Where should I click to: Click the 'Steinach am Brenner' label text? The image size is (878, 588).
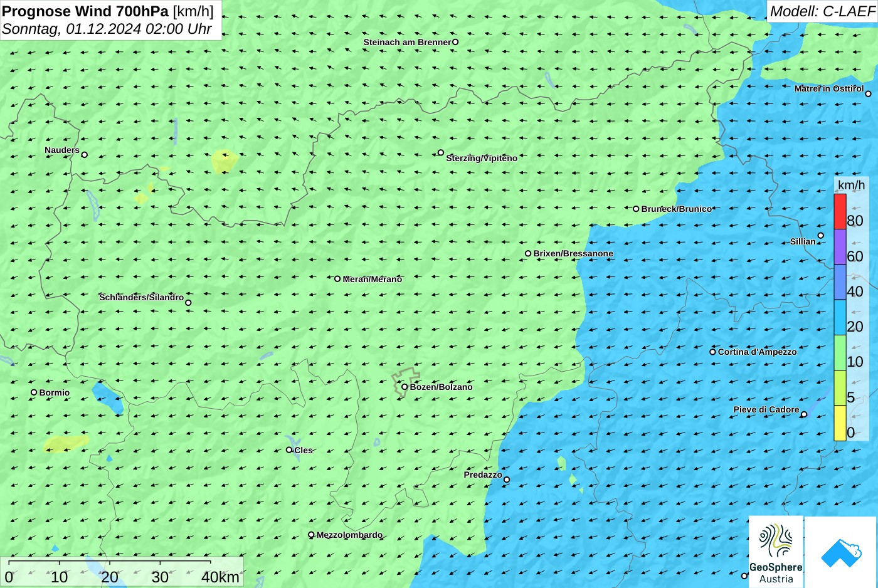[407, 42]
